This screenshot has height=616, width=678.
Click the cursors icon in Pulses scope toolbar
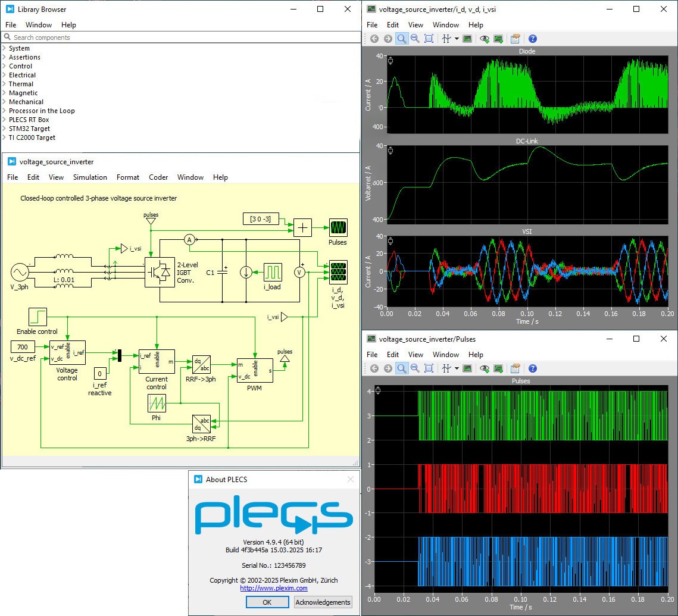tap(446, 369)
